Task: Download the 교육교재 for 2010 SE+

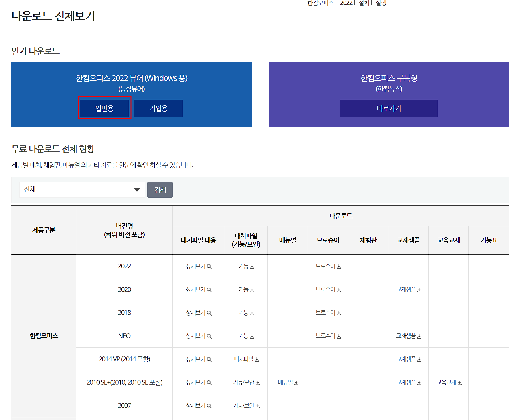Action: [x=448, y=382]
